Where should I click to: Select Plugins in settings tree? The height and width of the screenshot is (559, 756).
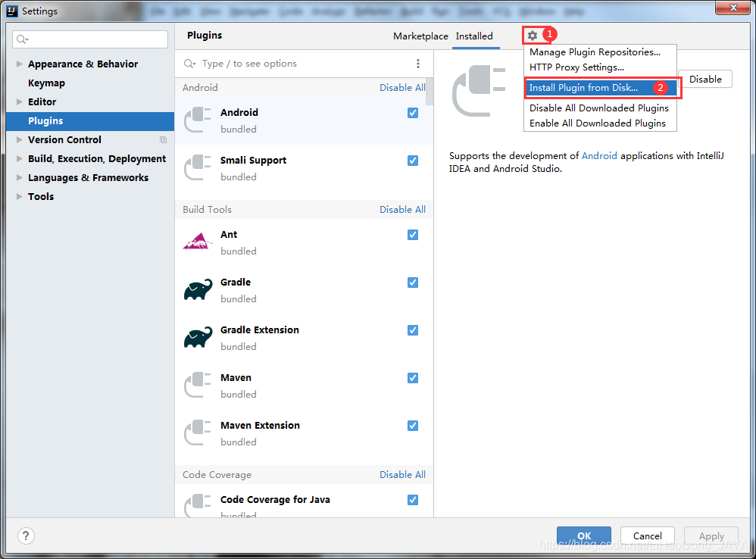[90, 121]
